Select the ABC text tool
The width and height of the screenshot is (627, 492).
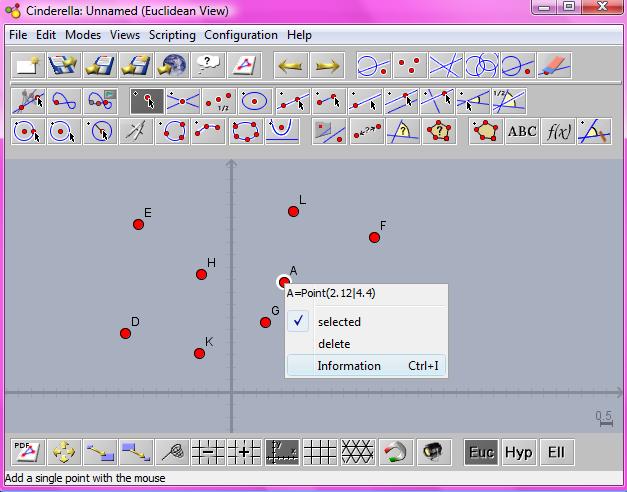522,132
